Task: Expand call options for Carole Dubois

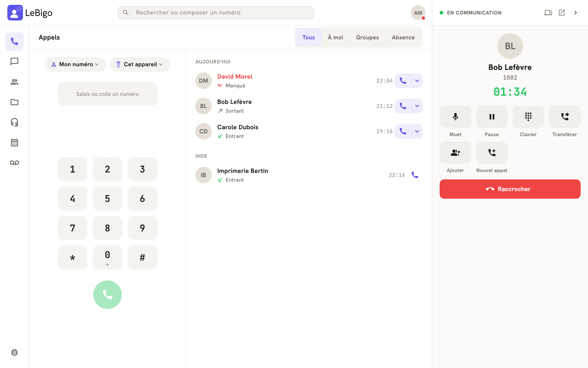Action: coord(417,131)
